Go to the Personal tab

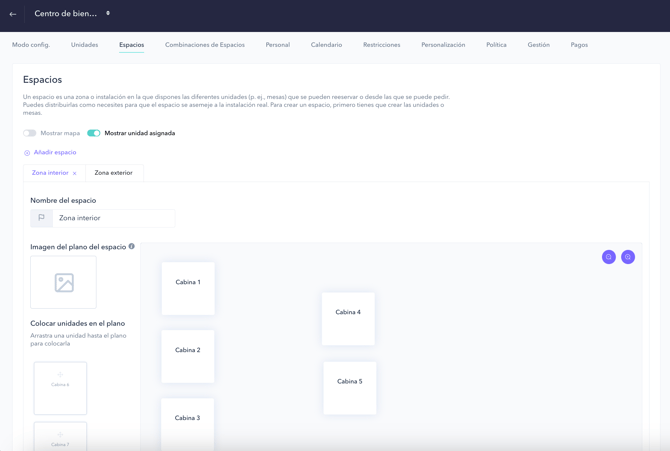click(x=278, y=44)
